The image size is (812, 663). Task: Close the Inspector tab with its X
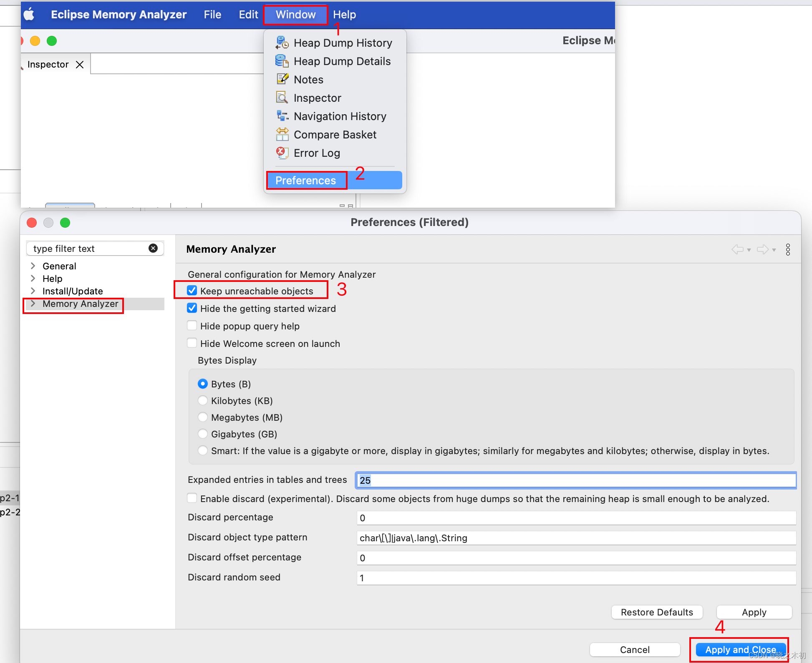80,65
